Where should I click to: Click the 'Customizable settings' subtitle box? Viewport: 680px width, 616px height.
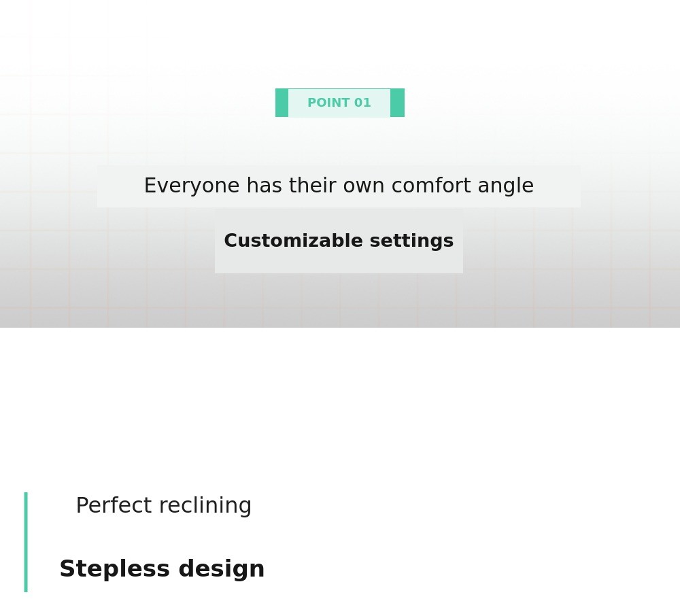(339, 241)
